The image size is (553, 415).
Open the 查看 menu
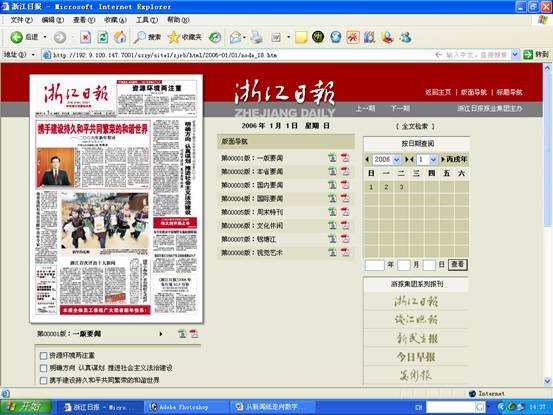84,20
